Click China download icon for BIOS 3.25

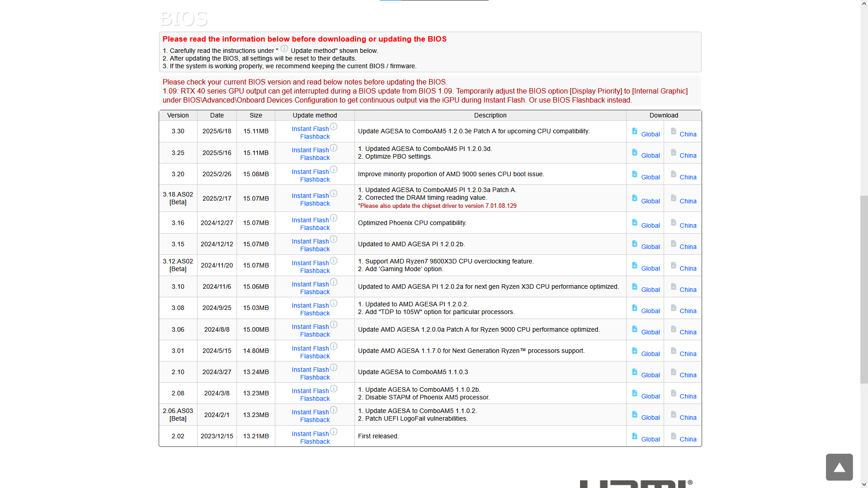[674, 152]
